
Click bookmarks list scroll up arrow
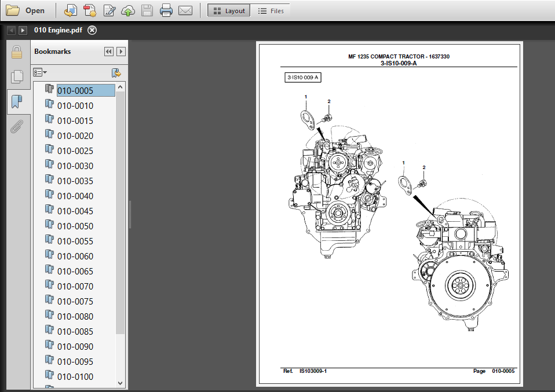tap(121, 87)
